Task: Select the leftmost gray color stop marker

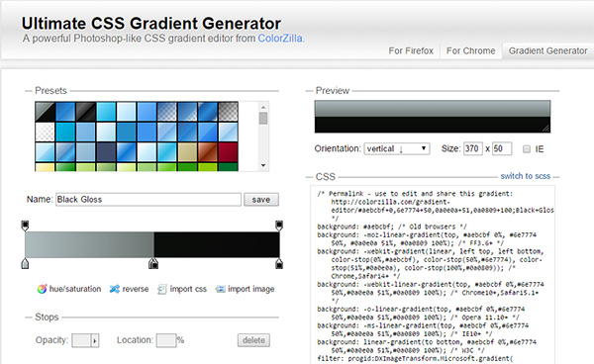Action: (25, 263)
